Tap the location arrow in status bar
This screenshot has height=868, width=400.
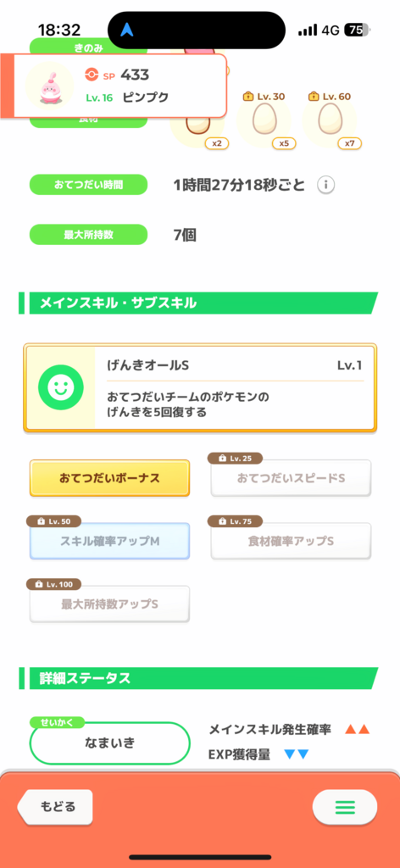pos(127,30)
